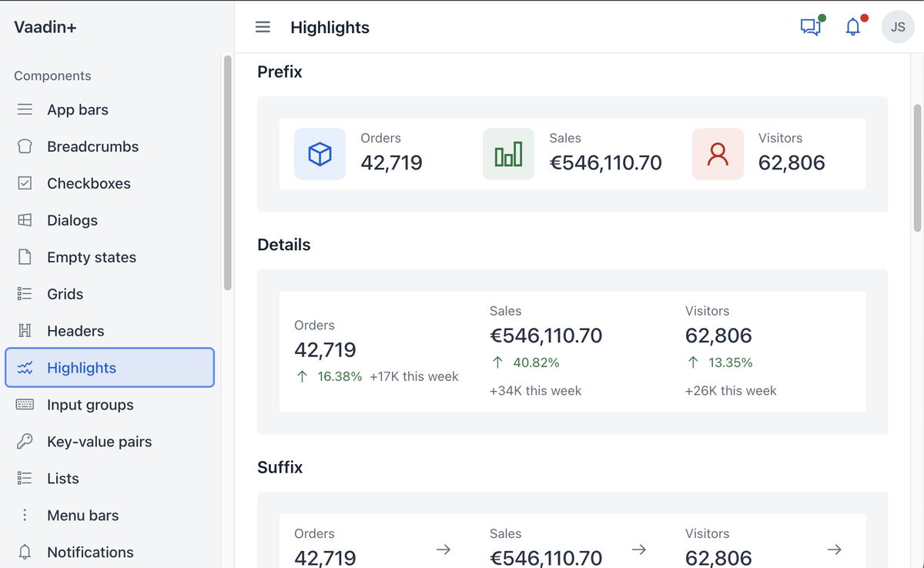Screen dimensions: 924x568
Task: Click the Notifications bell sidebar icon
Action: point(25,553)
